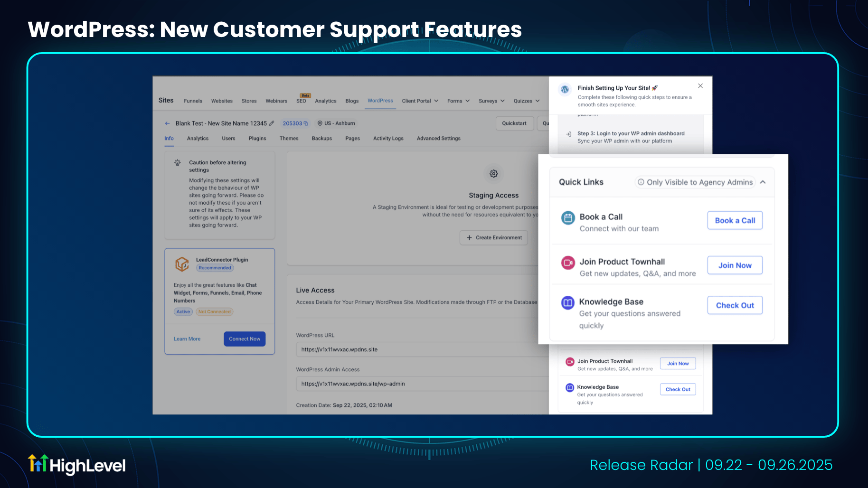Collapse the Quick Links section with the chevron
Image resolution: width=868 pixels, height=488 pixels.
point(763,182)
